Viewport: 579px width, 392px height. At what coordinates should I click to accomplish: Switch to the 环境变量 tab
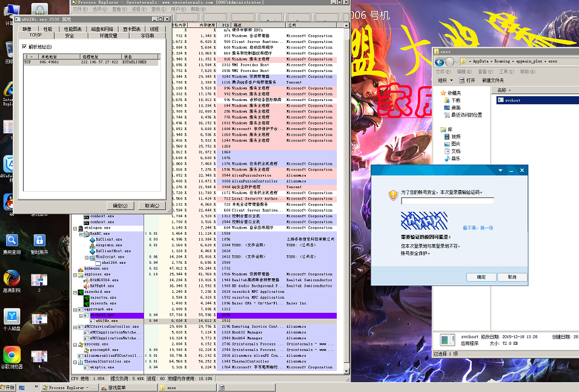pos(108,36)
